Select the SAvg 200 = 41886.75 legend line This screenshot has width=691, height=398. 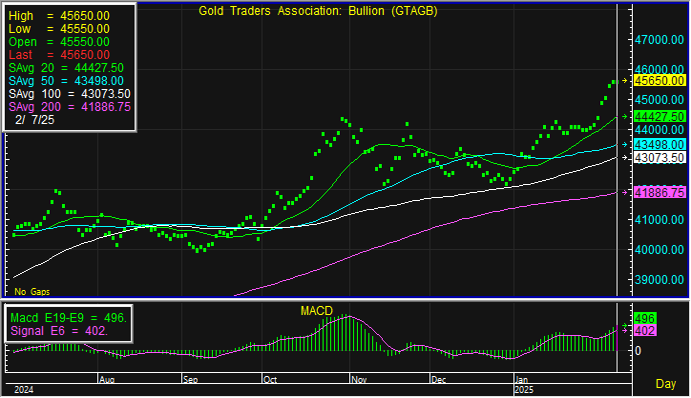coord(70,107)
